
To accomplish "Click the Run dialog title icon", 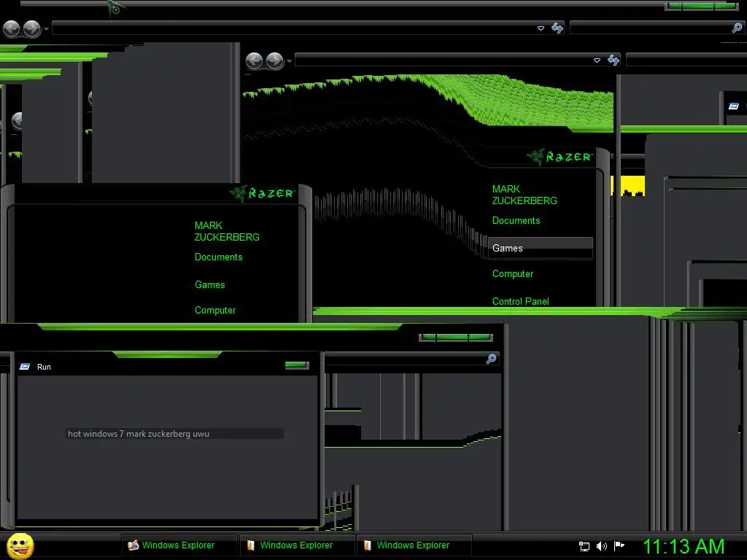I will click(25, 367).
